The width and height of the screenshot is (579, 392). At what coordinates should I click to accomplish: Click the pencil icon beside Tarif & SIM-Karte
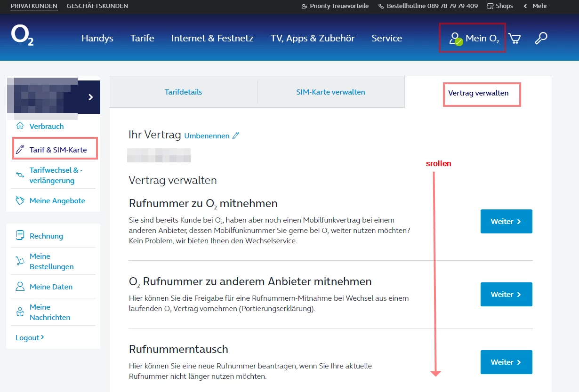20,150
